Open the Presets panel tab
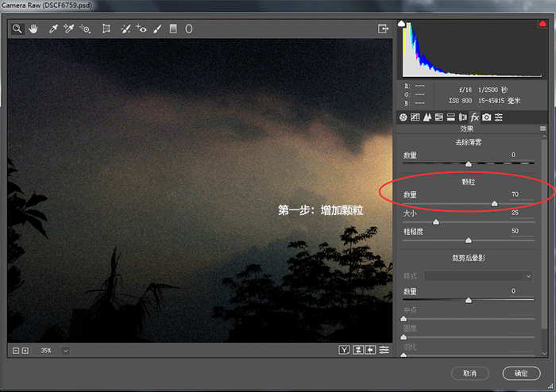 point(499,117)
